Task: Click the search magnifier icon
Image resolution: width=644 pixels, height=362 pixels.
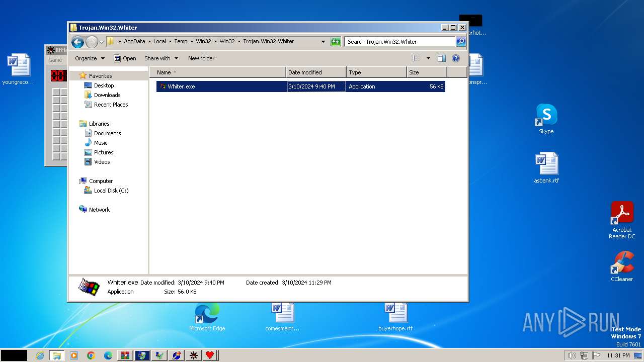Action: point(460,42)
